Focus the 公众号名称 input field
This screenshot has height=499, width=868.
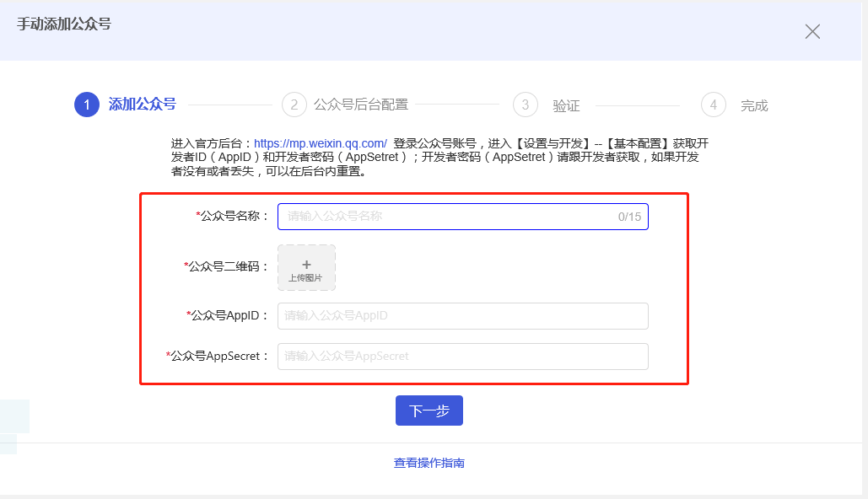[x=463, y=217]
